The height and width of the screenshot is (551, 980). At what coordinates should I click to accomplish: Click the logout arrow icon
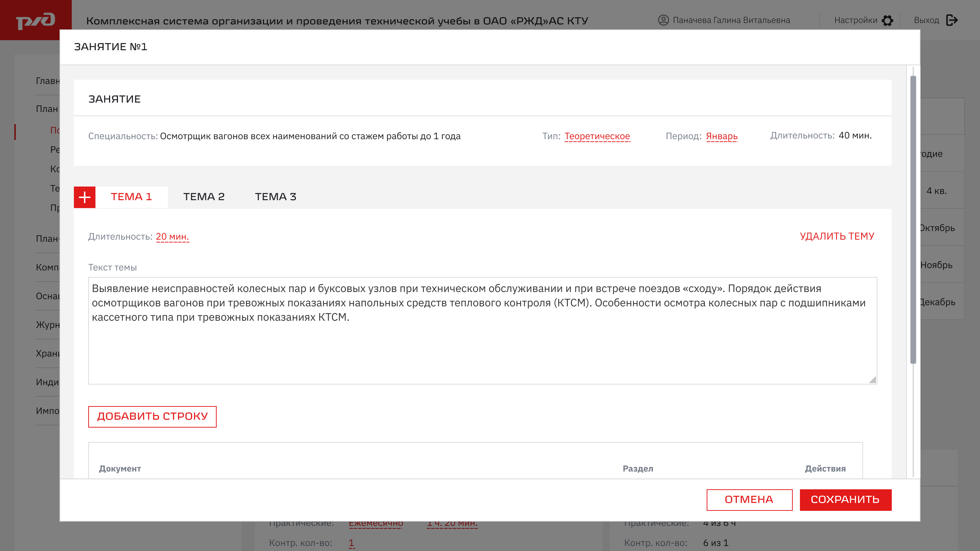(x=951, y=20)
